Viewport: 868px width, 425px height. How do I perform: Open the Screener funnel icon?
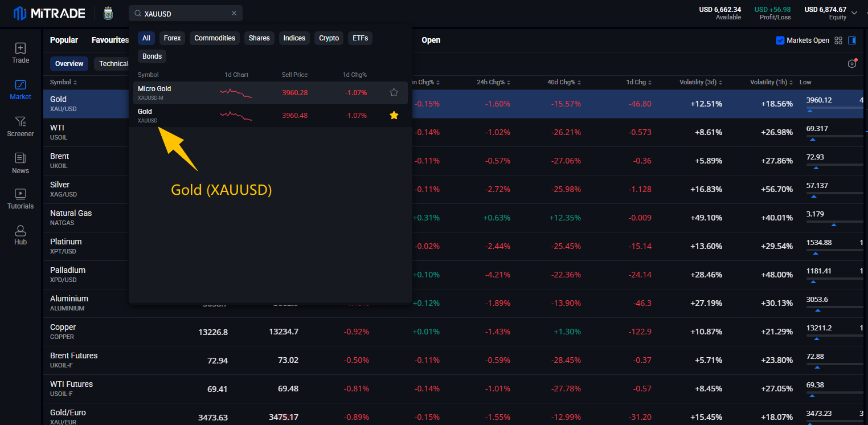coord(21,121)
